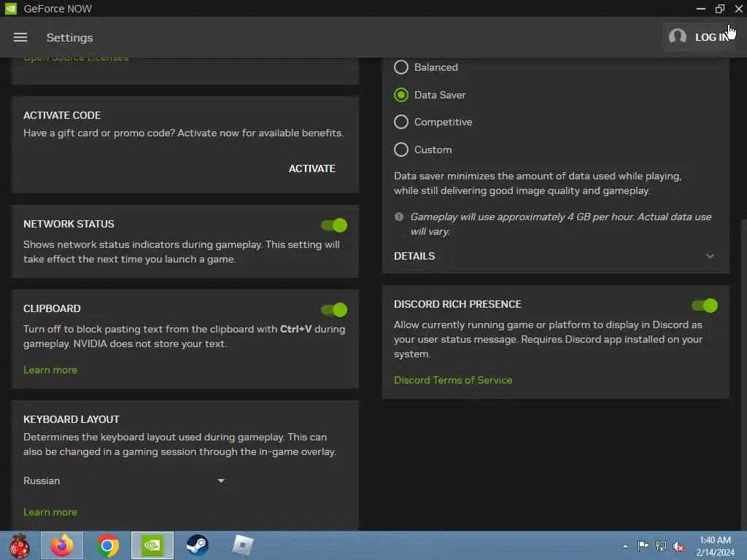Disable Discord Rich Presence toggle

(x=705, y=306)
